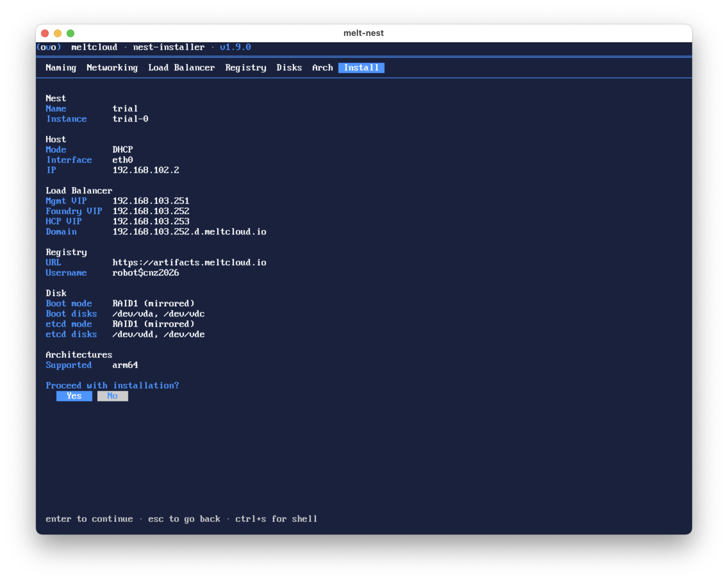The height and width of the screenshot is (582, 728).
Task: Click the Username field label
Action: 66,273
